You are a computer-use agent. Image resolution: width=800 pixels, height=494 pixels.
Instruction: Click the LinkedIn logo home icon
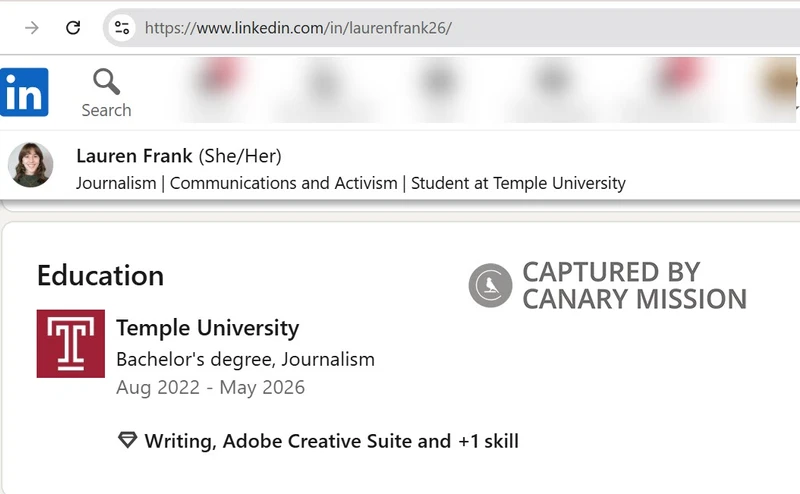point(24,93)
